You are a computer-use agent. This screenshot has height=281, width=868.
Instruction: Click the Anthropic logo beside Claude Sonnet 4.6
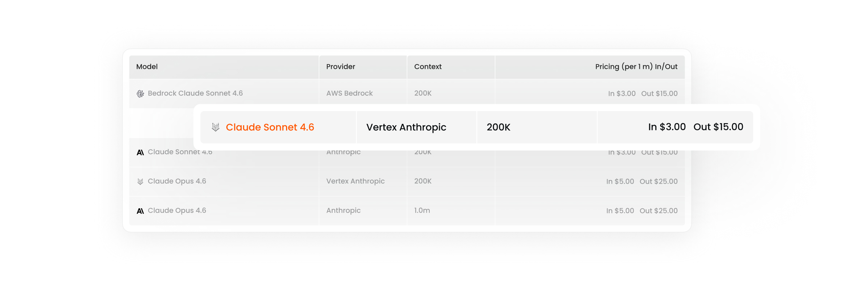pos(140,152)
